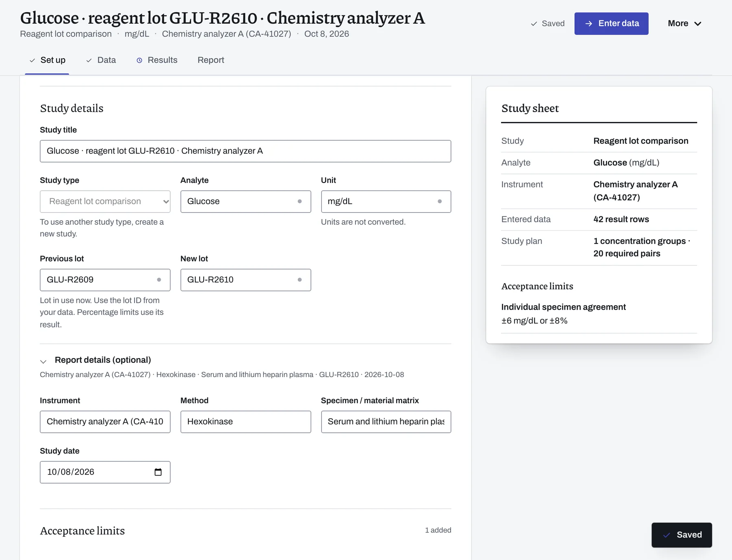Viewport: 732px width, 560px height.
Task: Click the '42 result rows' value
Action: (621, 219)
